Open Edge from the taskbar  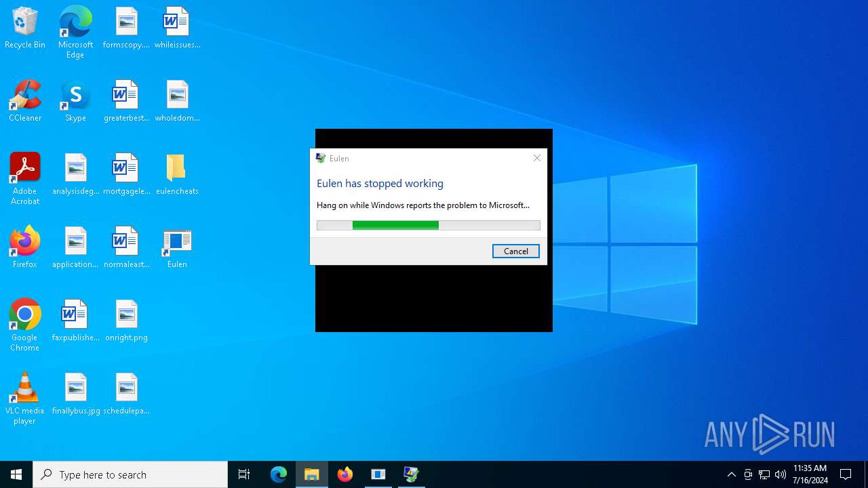point(279,474)
